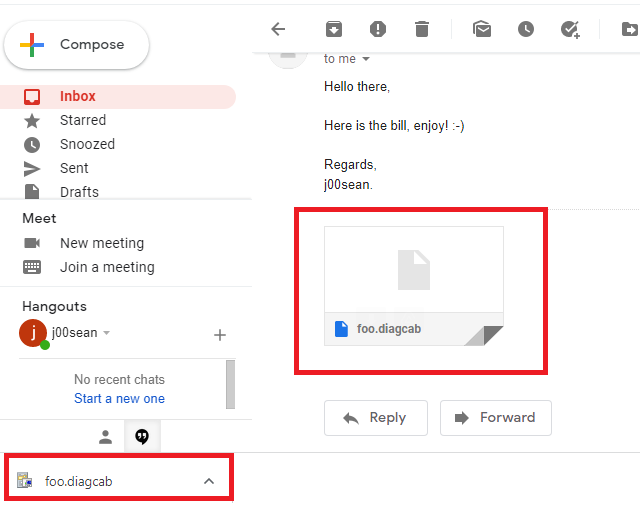Image resolution: width=640 pixels, height=505 pixels.
Task: Expand recipient details next to 'to me'
Action: pos(366,60)
